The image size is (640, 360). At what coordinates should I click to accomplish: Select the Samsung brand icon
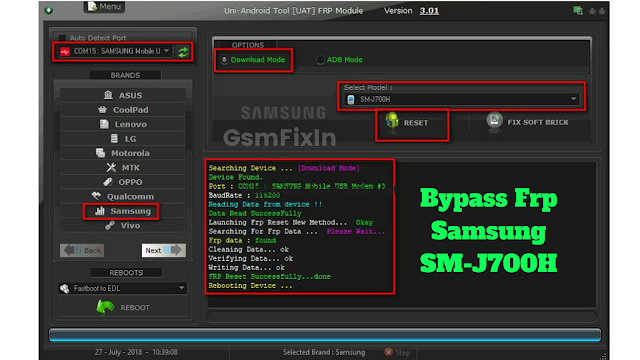pos(100,211)
